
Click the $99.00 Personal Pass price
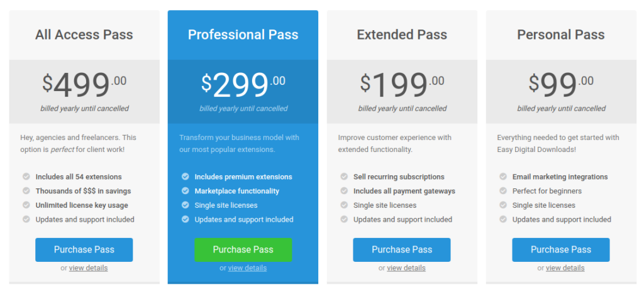[561, 85]
